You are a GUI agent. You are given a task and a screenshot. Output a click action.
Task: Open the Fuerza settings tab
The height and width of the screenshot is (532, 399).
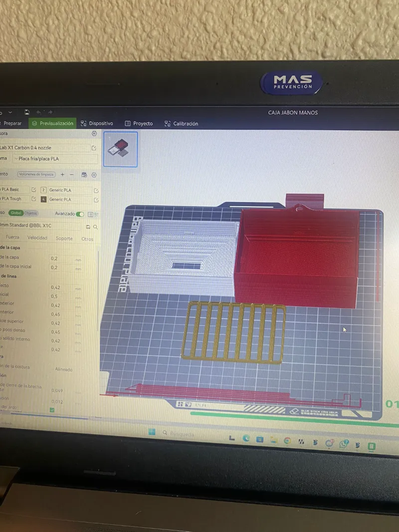[12, 237]
